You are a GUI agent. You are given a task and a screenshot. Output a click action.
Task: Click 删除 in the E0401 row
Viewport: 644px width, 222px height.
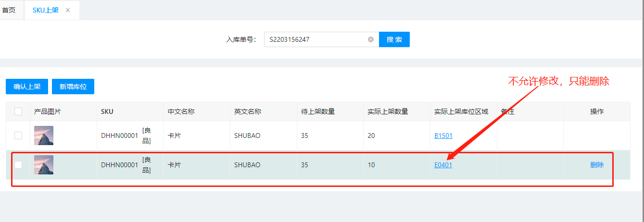[x=597, y=165]
